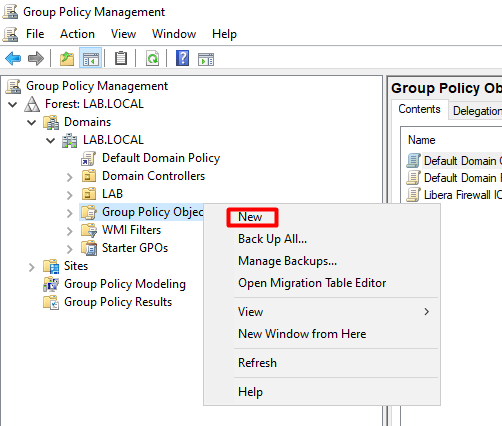Click the LAB organizational unit icon

(x=89, y=194)
